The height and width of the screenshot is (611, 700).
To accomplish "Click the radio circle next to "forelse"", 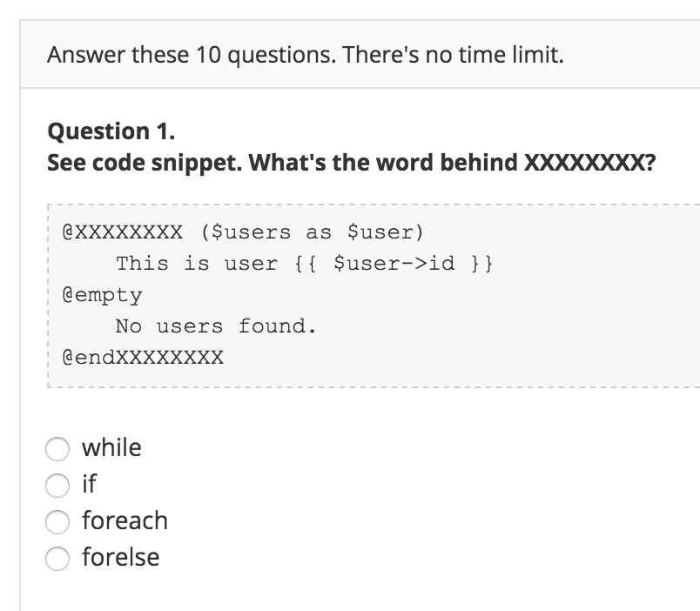I will [57, 558].
